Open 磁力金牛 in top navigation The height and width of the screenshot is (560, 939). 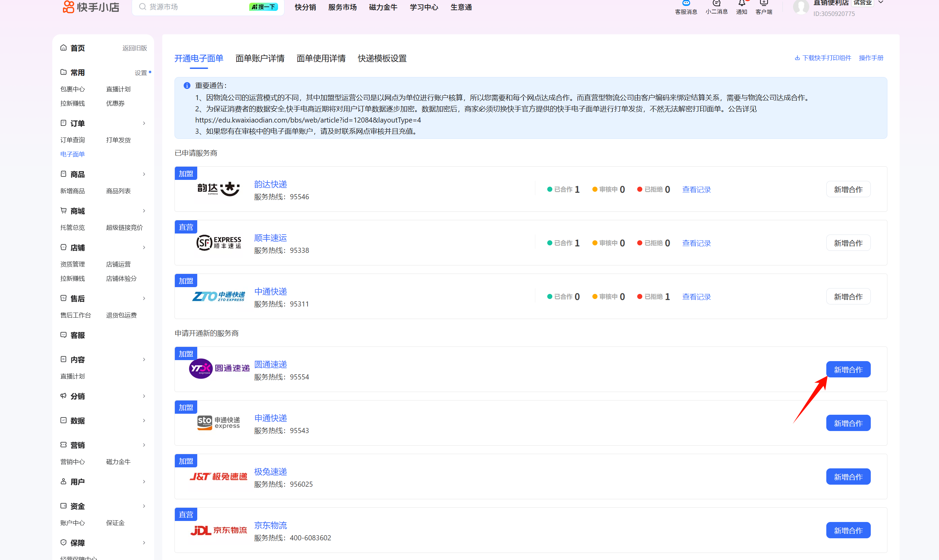pyautogui.click(x=383, y=7)
